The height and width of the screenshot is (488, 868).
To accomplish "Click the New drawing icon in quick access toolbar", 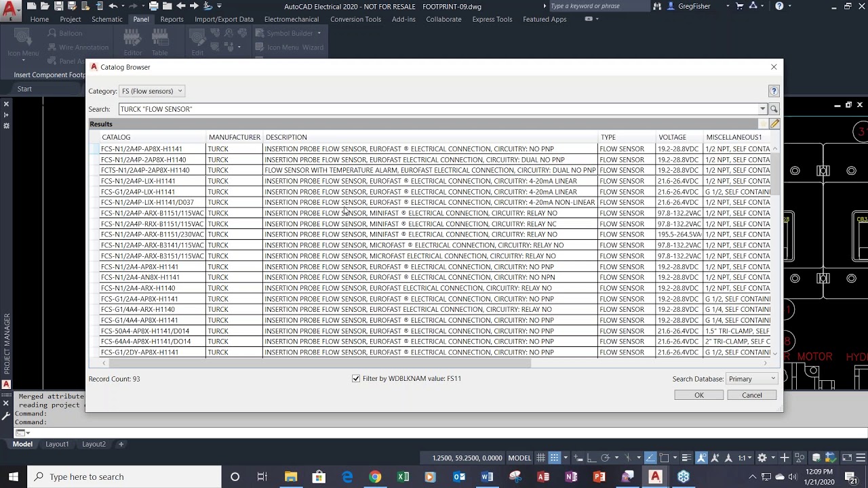I will 31,6.
